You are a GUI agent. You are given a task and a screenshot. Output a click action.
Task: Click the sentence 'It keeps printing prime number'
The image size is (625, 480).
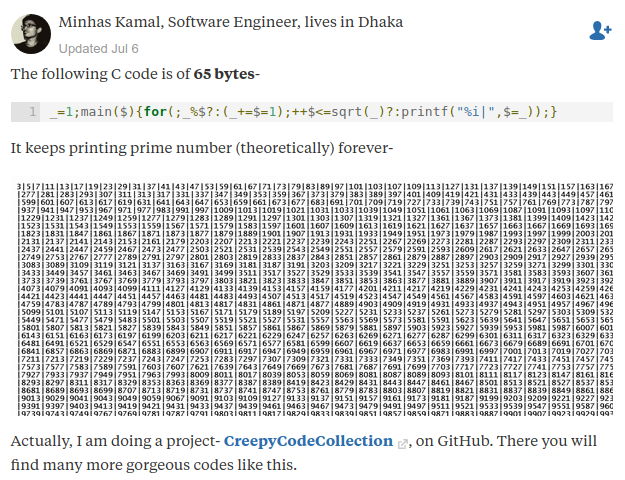(x=121, y=148)
